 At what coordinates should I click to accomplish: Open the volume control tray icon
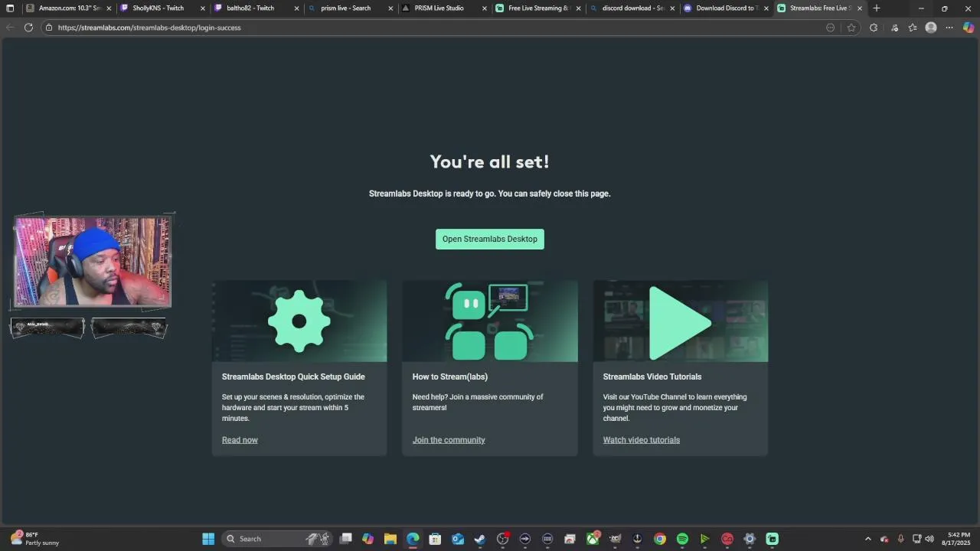pyautogui.click(x=929, y=539)
